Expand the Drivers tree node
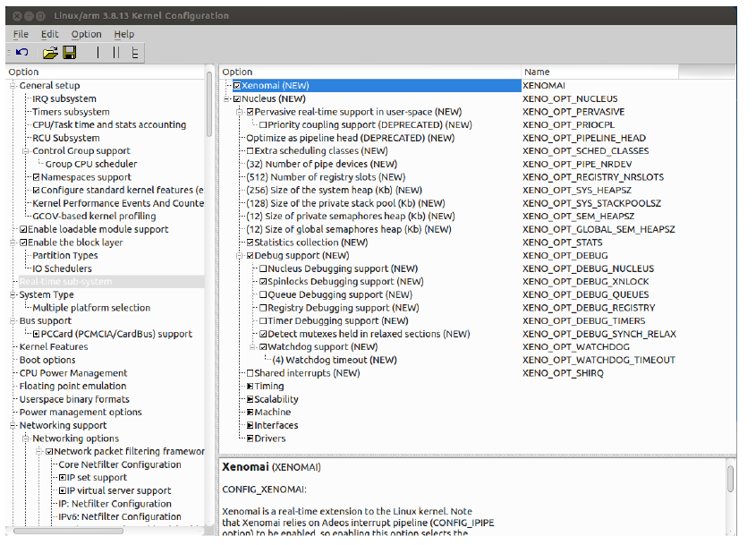 coord(250,439)
